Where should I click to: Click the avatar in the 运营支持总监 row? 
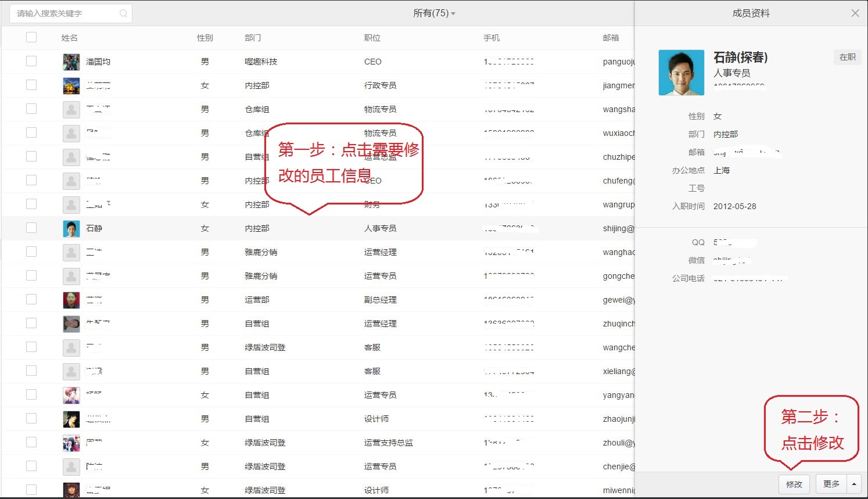[x=71, y=443]
